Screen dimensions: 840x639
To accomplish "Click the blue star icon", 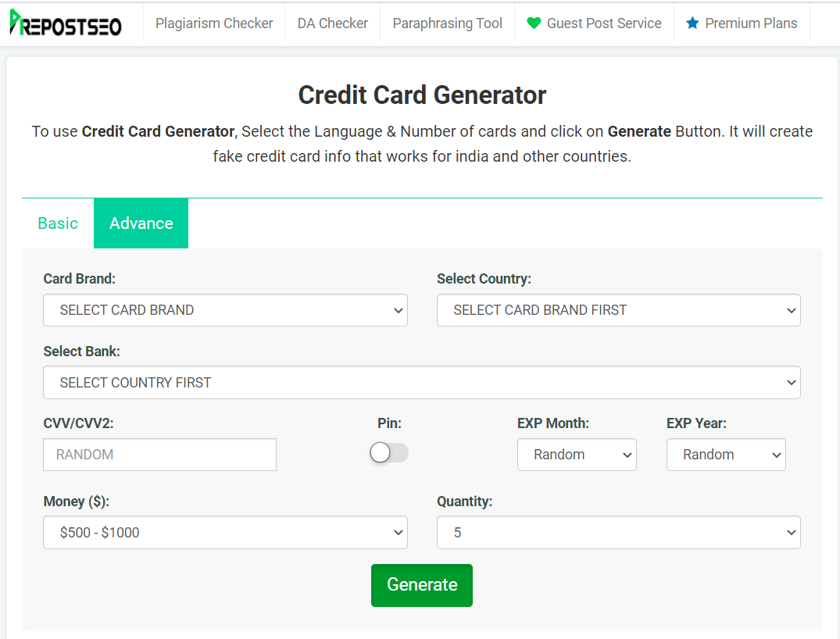I will [x=692, y=23].
